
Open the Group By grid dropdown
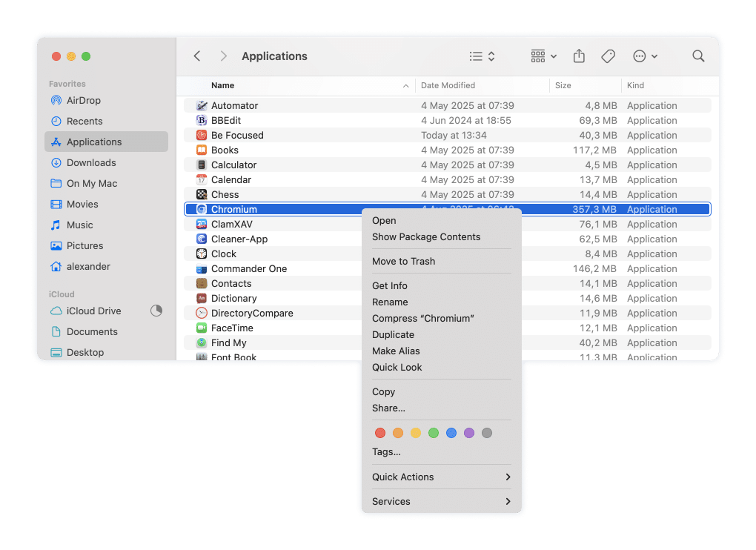click(543, 56)
